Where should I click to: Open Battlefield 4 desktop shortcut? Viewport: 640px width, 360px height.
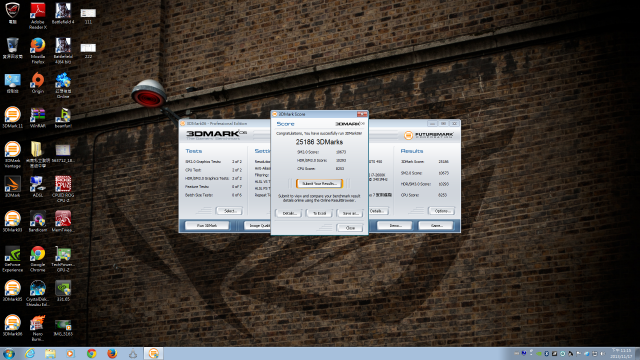(x=63, y=13)
